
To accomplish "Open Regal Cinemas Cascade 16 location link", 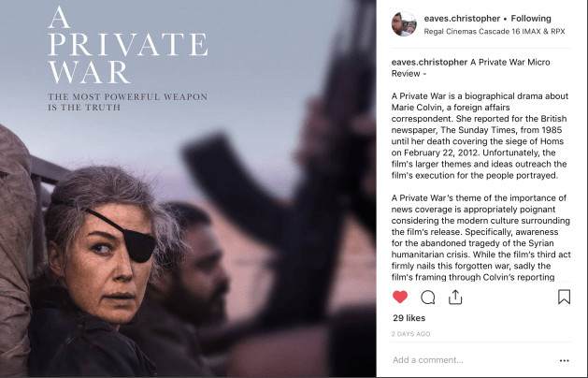I will [x=495, y=32].
